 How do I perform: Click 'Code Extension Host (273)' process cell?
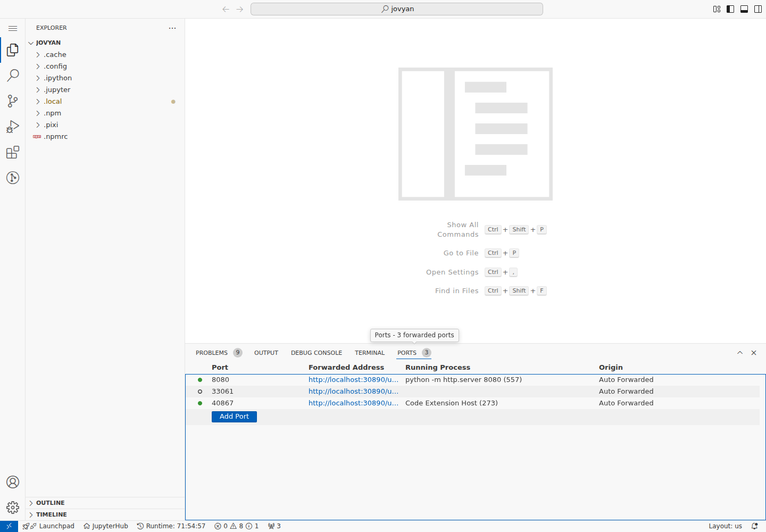[x=452, y=403]
